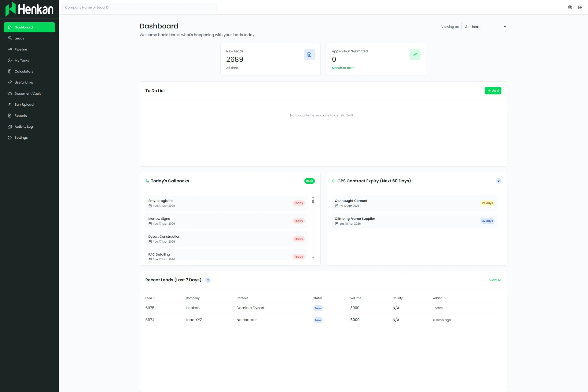Click inside the Company Name or Lead ID search box
Viewport: 588px width, 392px height.
[x=139, y=7]
